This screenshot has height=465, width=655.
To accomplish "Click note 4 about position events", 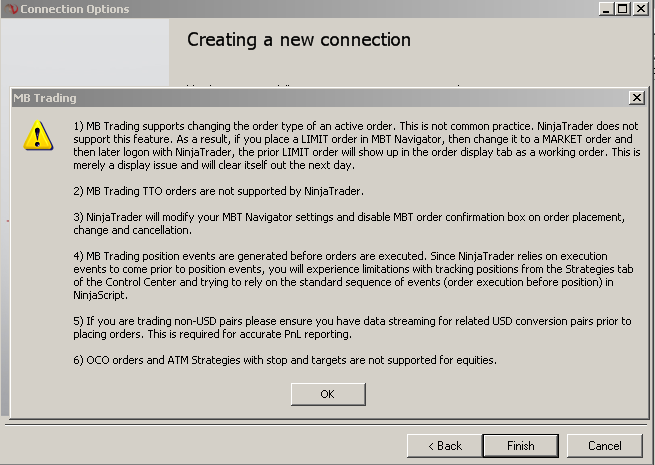I will (353, 275).
